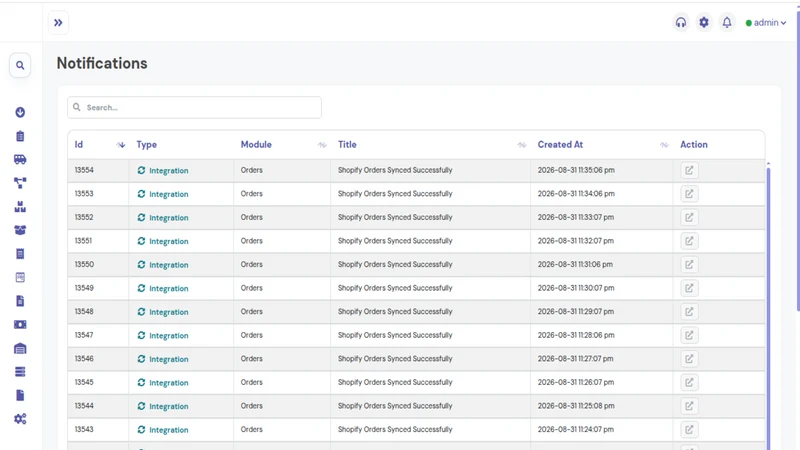Screen dimensions: 800x450
Task: Expand the sidebar with double-chevron button
Action: coord(58,22)
